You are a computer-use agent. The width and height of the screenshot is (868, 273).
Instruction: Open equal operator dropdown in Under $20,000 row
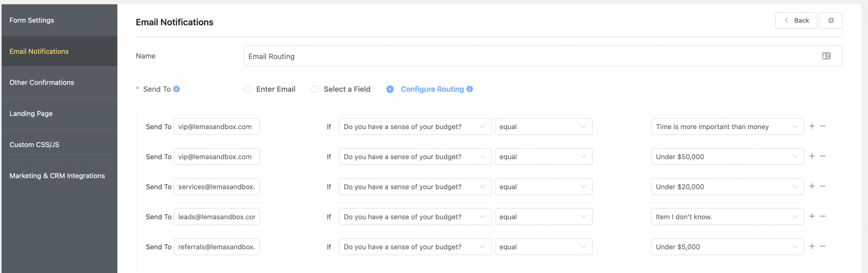543,187
